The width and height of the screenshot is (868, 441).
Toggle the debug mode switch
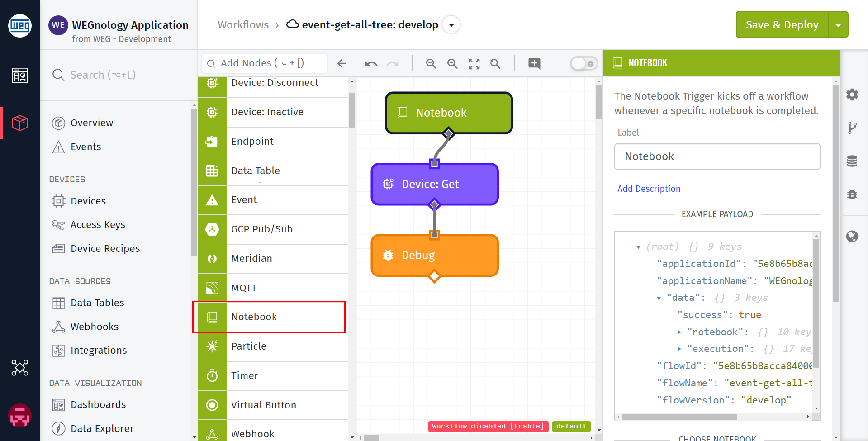(x=583, y=63)
